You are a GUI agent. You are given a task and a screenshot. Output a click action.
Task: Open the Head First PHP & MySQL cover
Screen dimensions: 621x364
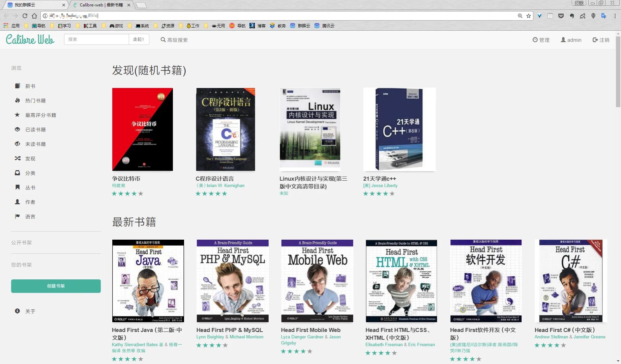[x=233, y=281]
